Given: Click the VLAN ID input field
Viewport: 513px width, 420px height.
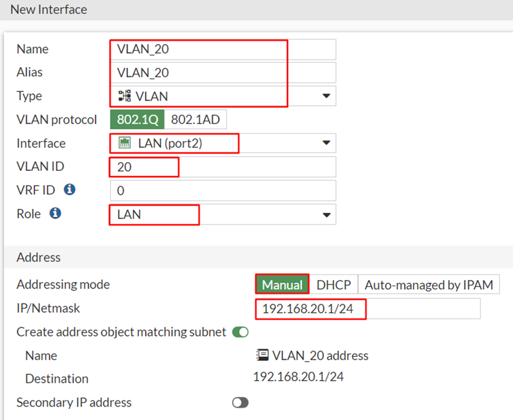Looking at the screenshot, I should (x=223, y=167).
